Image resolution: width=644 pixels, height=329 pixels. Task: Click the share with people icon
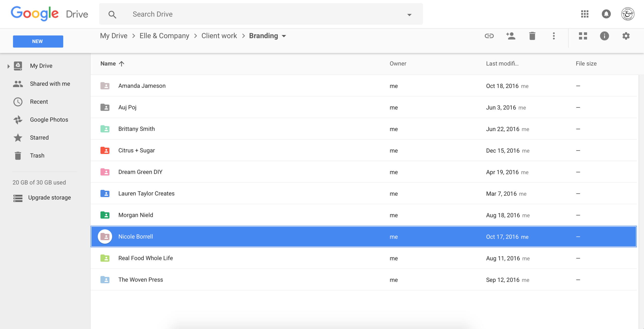pyautogui.click(x=511, y=36)
